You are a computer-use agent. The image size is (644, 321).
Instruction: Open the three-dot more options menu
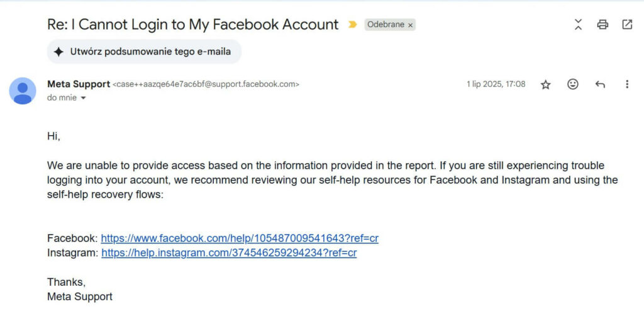(x=627, y=84)
